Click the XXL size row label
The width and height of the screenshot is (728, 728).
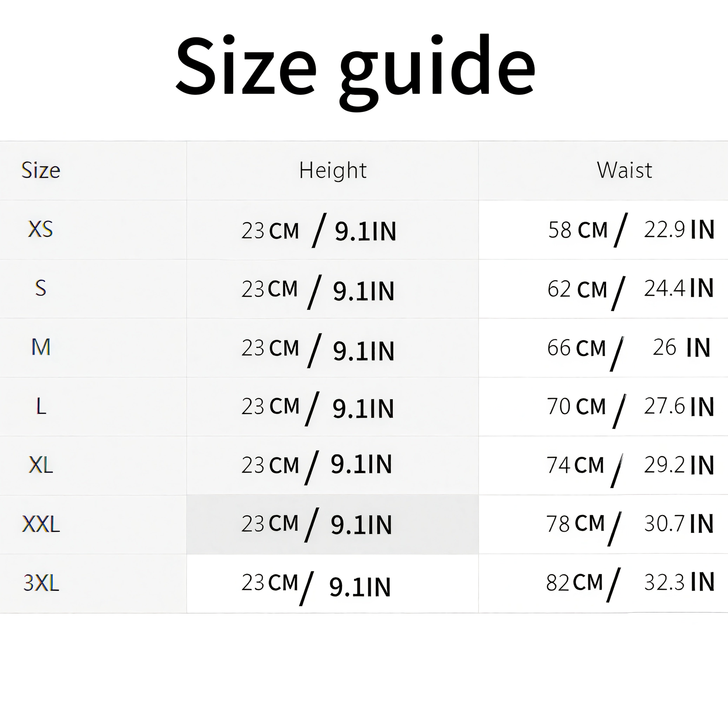coord(41,524)
